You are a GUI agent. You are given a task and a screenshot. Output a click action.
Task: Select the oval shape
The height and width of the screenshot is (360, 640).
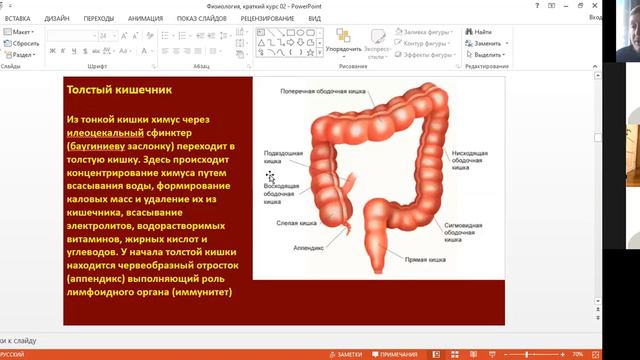click(300, 33)
